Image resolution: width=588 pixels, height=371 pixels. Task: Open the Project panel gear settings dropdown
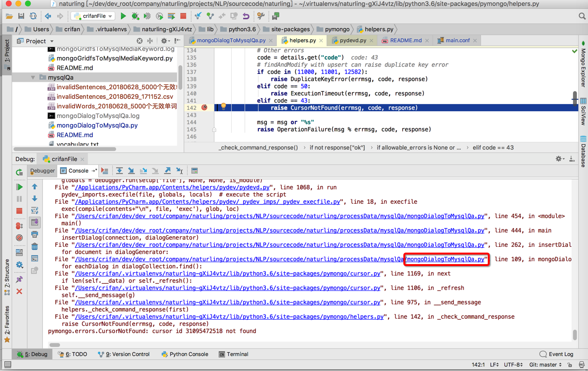tap(165, 41)
